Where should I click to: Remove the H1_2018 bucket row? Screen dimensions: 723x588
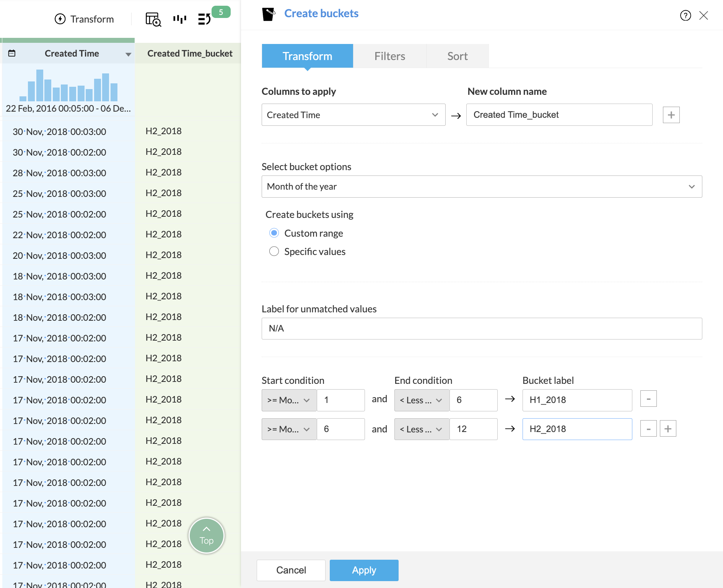point(648,399)
